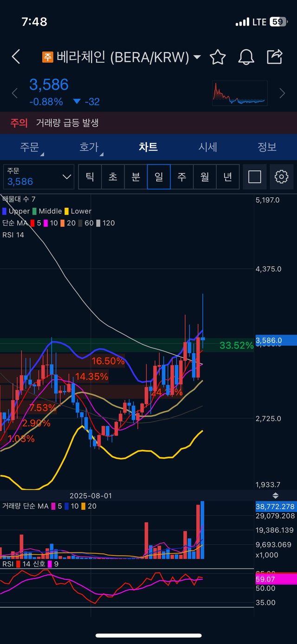The width and height of the screenshot is (297, 644).
Task: Open price alerts via bell icon
Action: click(246, 57)
